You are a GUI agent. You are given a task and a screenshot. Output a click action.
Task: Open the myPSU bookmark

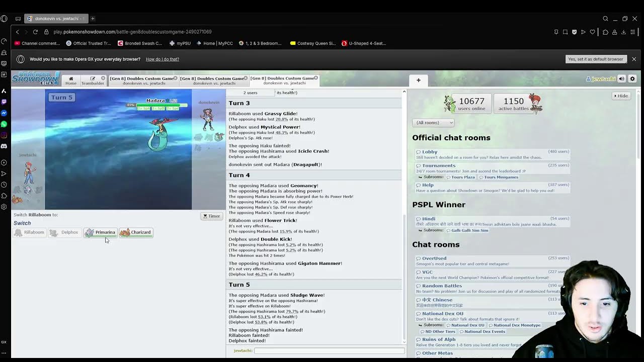[x=180, y=43]
